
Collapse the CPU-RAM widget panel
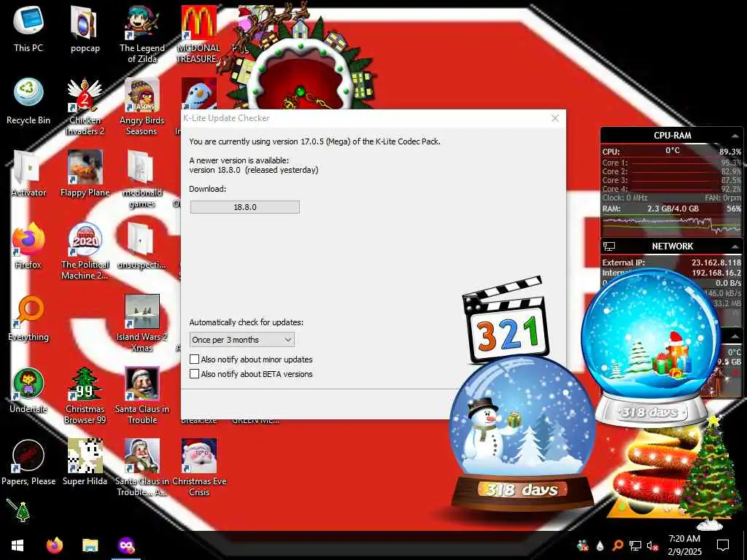click(x=735, y=136)
